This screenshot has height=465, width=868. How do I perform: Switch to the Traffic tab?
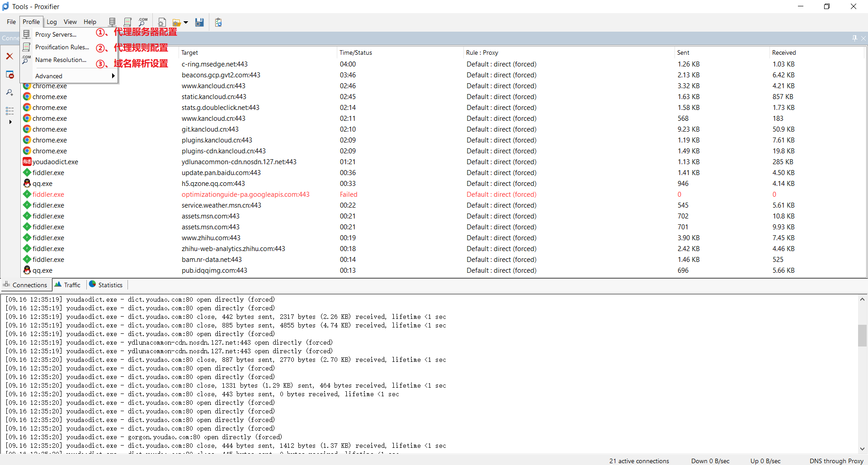pyautogui.click(x=68, y=285)
